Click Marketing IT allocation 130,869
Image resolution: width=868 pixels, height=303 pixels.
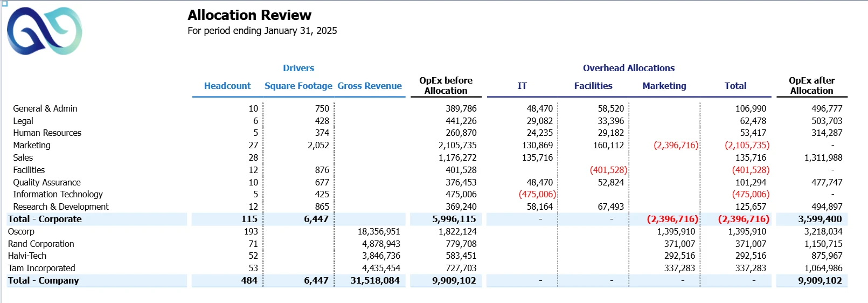coord(538,145)
